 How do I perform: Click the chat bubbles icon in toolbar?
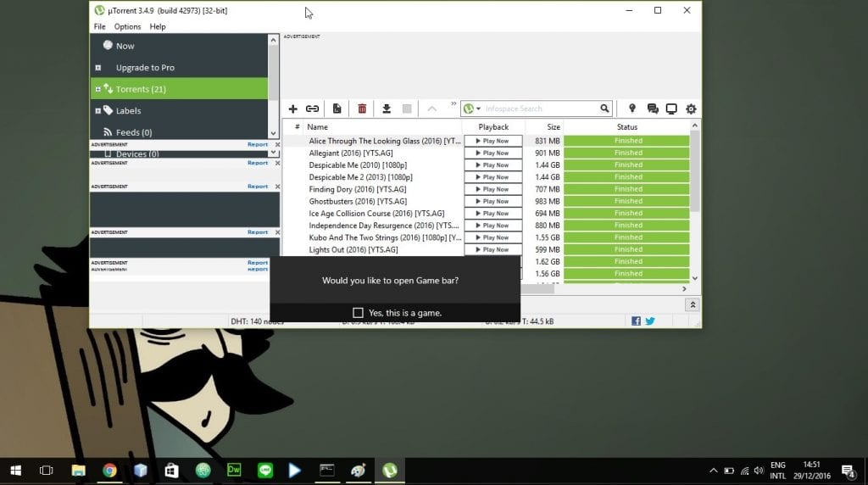click(652, 109)
